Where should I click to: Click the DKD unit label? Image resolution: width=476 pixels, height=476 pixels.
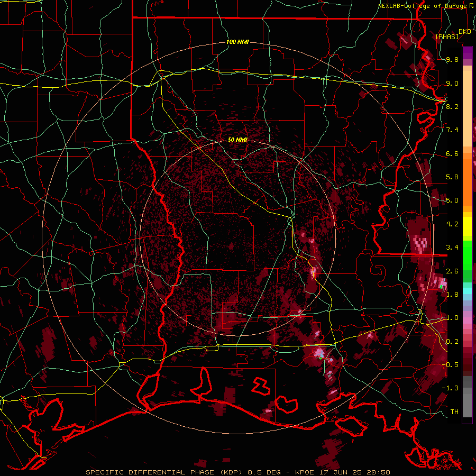(465, 32)
